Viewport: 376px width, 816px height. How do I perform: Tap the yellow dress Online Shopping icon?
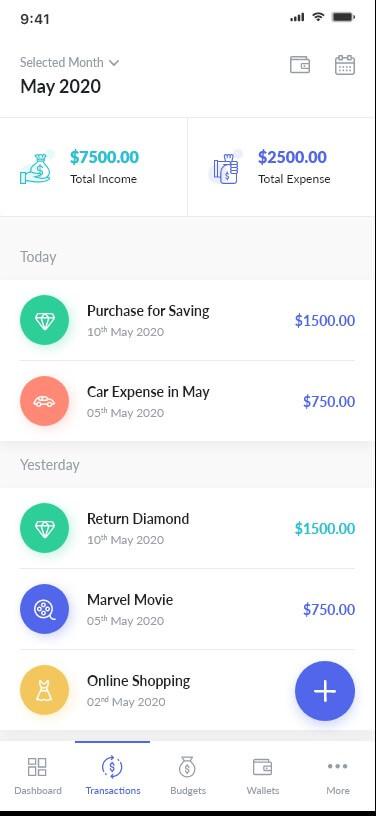[44, 690]
